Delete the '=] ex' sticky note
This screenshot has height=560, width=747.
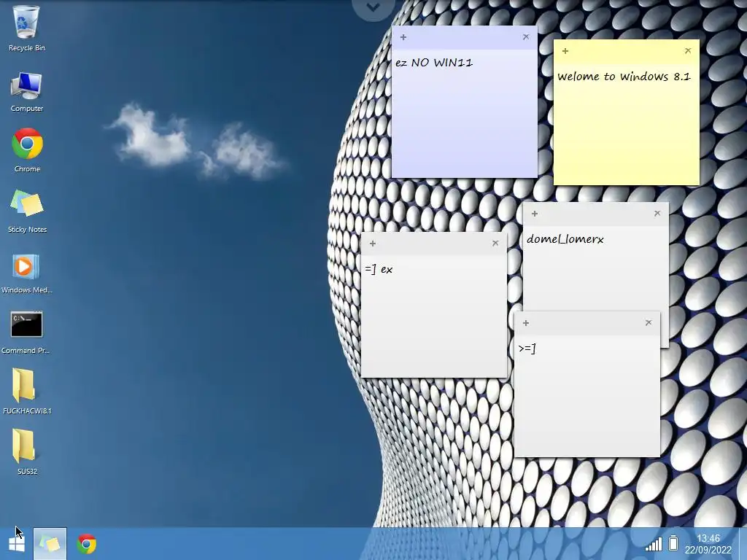coord(495,244)
